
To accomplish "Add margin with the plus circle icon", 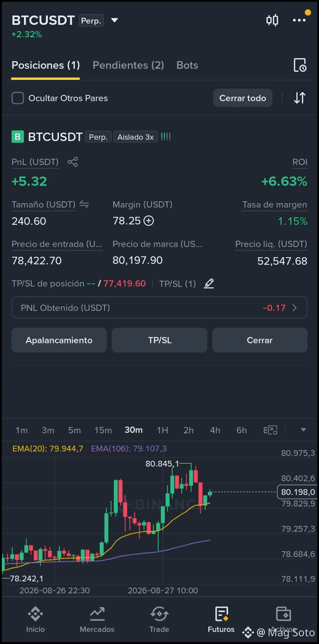I will coord(149,221).
